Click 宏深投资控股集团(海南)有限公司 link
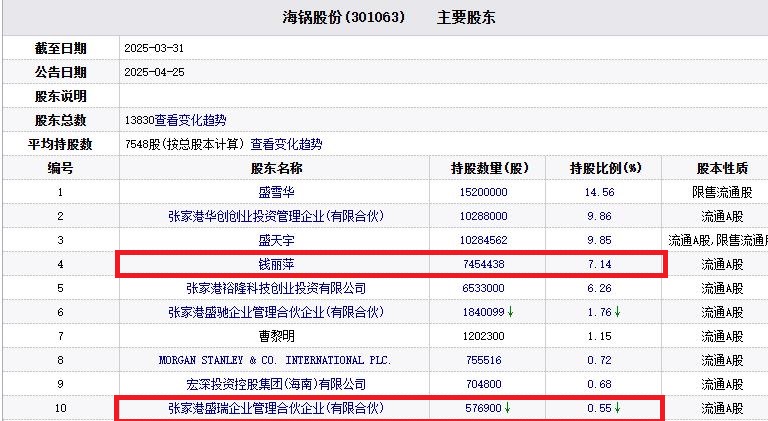 tap(276, 384)
